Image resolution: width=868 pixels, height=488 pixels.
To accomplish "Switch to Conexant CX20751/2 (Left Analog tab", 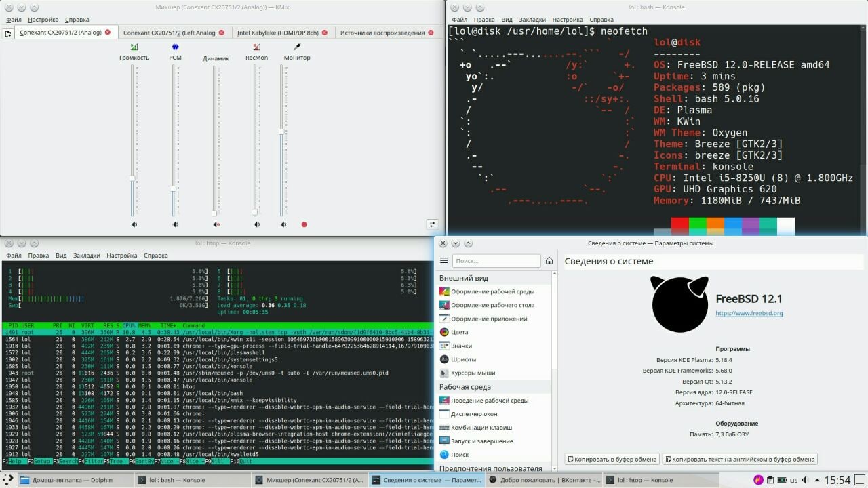I will 174,33.
